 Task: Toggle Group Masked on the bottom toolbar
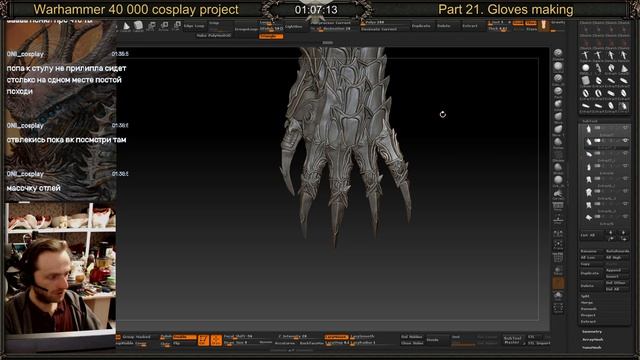click(136, 337)
